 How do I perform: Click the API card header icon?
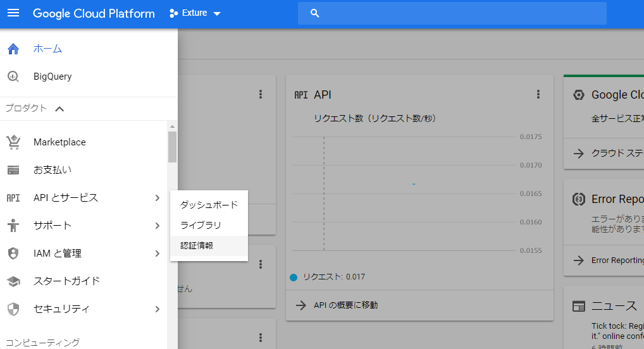300,95
